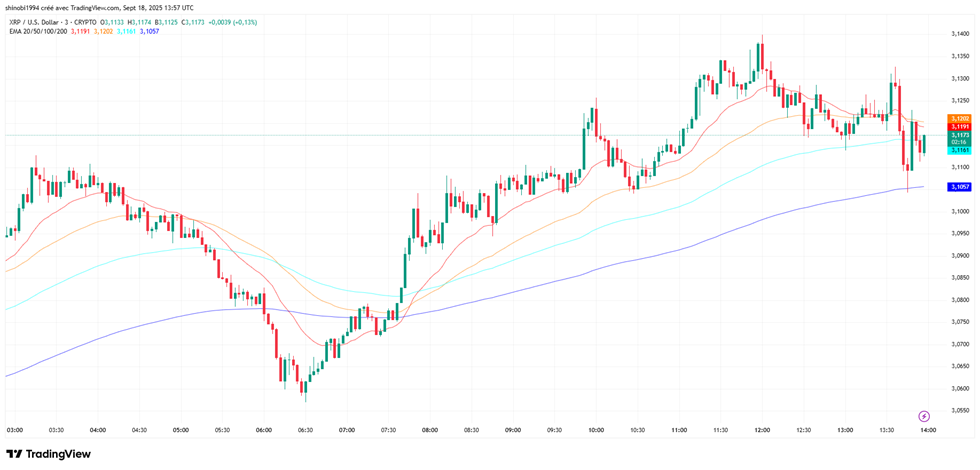This screenshot has height=470, width=980.
Task: Click the green 3,1173 current price label
Action: tap(959, 135)
